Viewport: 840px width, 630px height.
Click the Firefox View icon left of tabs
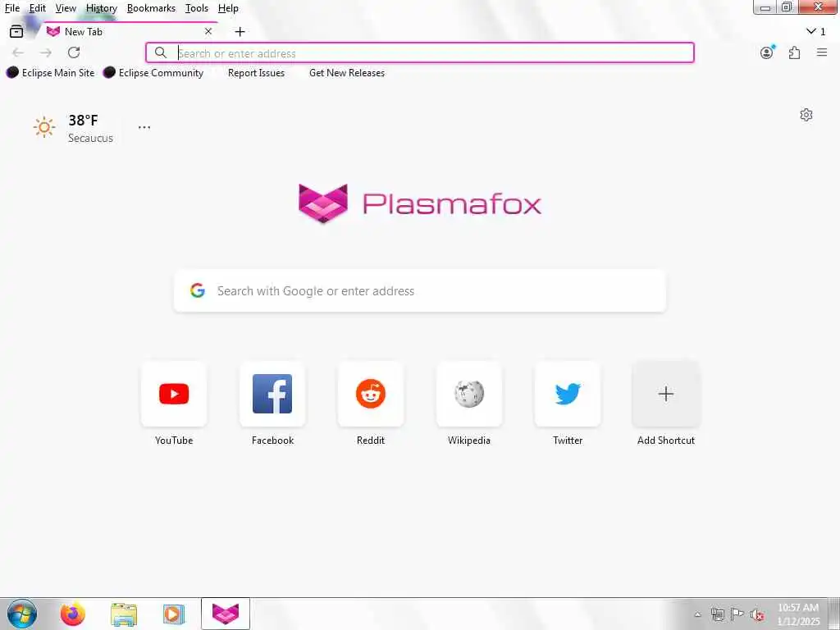[x=16, y=32]
